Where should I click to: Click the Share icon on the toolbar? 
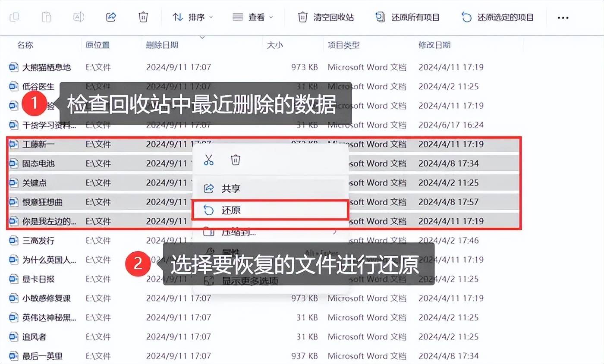111,17
